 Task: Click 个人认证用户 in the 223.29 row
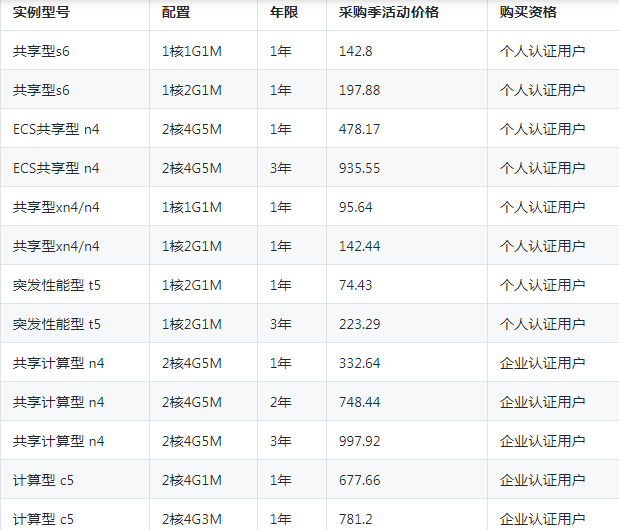point(542,324)
